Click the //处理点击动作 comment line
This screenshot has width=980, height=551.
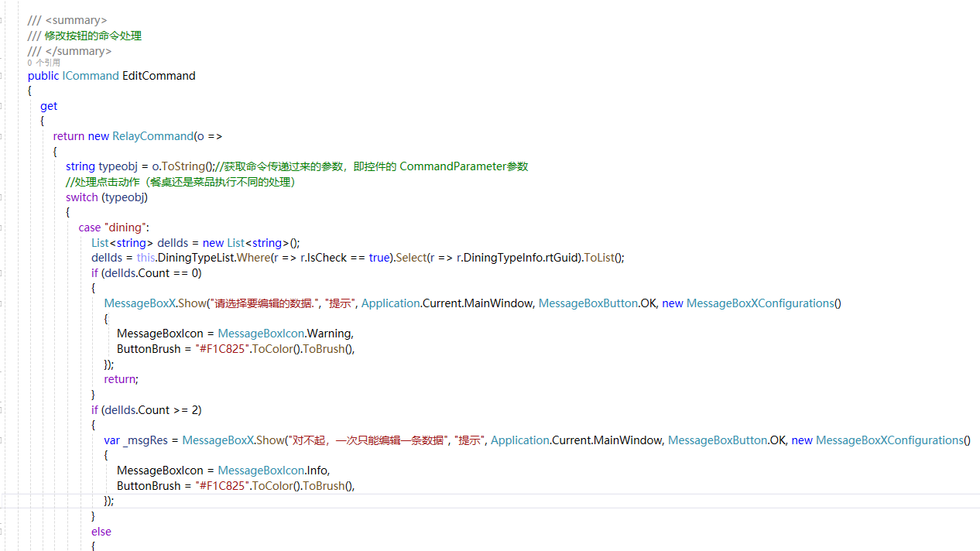coord(180,182)
